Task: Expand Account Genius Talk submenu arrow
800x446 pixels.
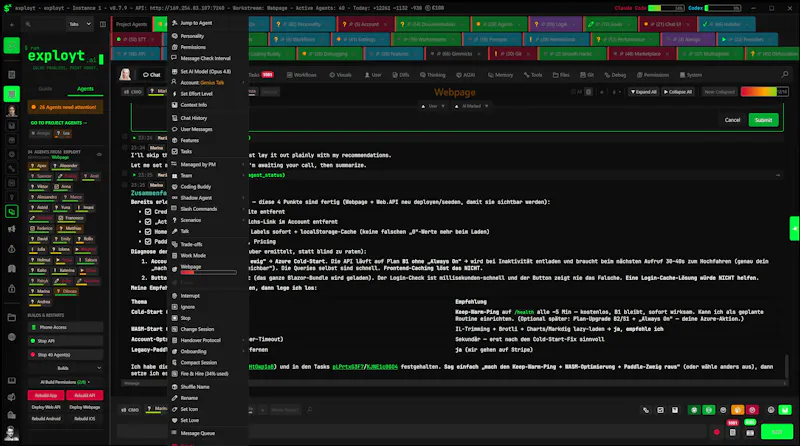Action: point(243,83)
